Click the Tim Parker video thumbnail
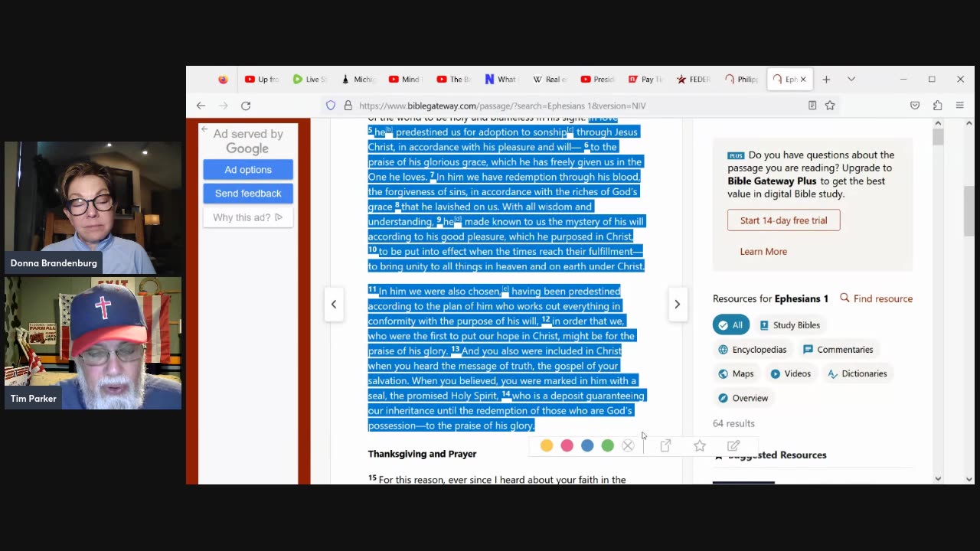The width and height of the screenshot is (980, 551). (x=93, y=343)
